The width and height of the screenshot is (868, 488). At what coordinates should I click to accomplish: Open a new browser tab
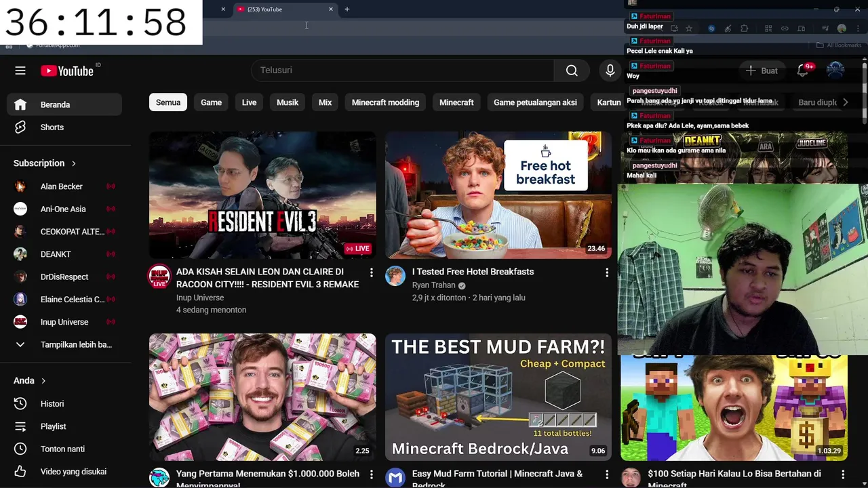[347, 9]
